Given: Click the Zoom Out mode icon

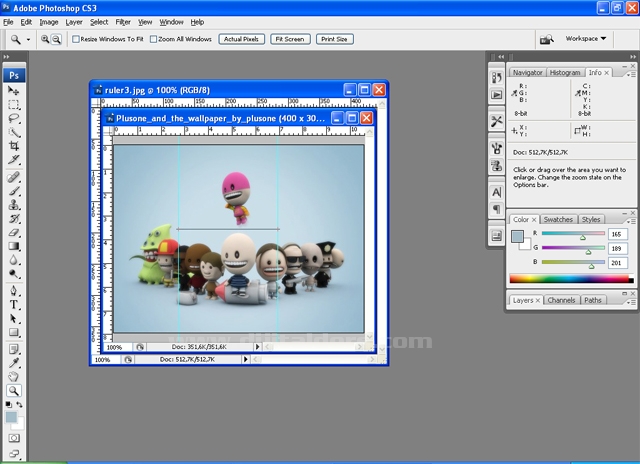Looking at the screenshot, I should (56, 39).
